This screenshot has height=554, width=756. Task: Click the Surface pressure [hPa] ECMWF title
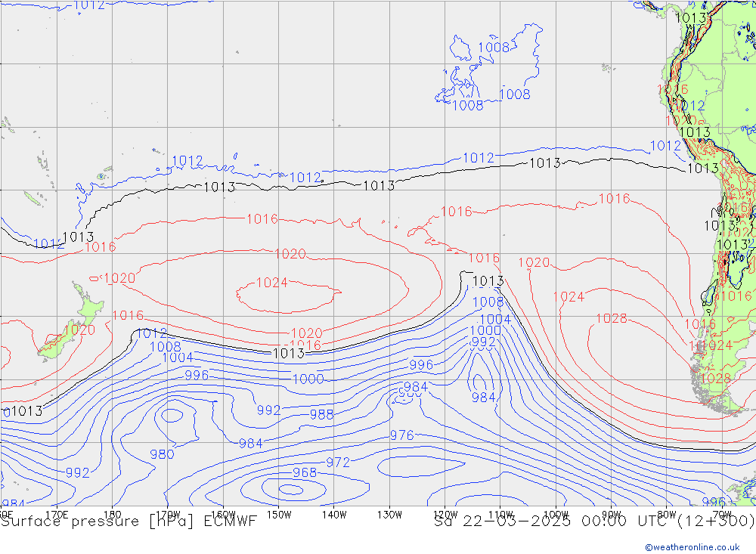(x=129, y=522)
